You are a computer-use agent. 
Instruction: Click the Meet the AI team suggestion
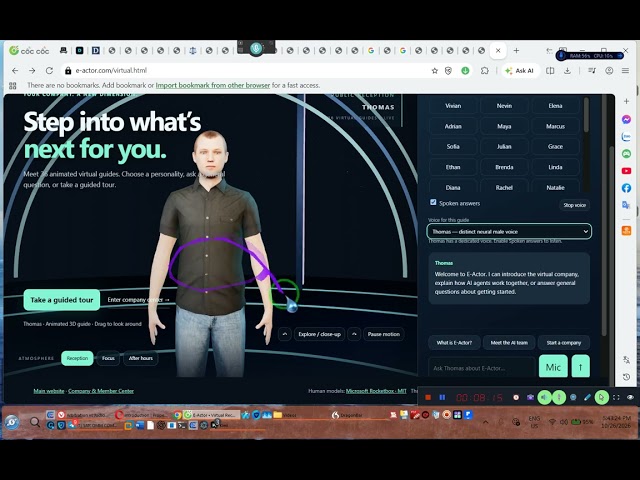[x=509, y=343]
